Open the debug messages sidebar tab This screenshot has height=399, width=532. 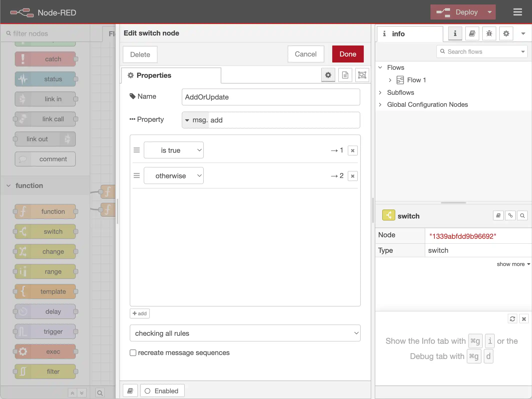click(489, 33)
